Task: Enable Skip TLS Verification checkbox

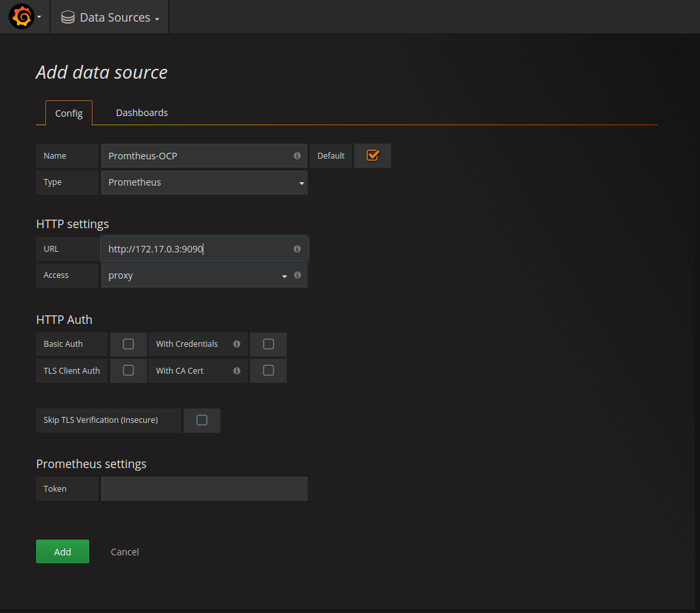Action: click(x=202, y=420)
